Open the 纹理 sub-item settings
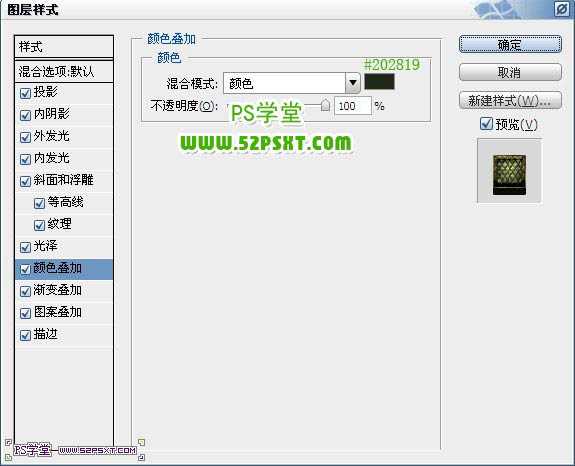This screenshot has width=575, height=466. pyautogui.click(x=59, y=224)
